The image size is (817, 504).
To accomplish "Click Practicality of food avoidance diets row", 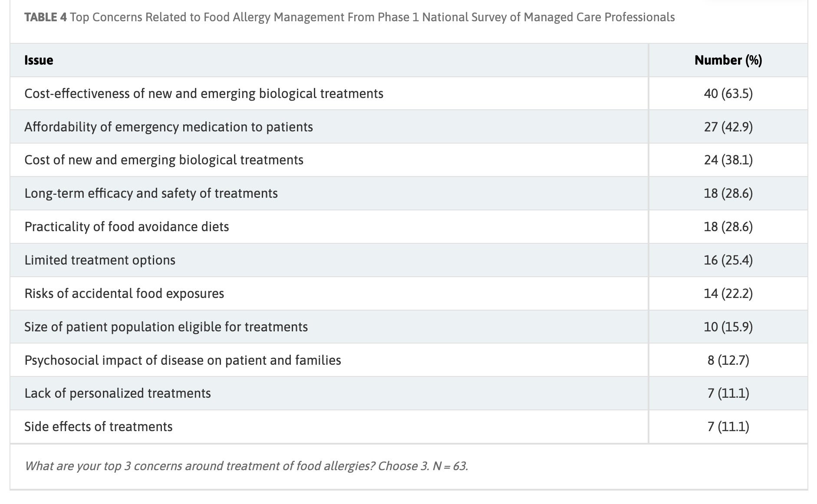I will pos(126,227).
